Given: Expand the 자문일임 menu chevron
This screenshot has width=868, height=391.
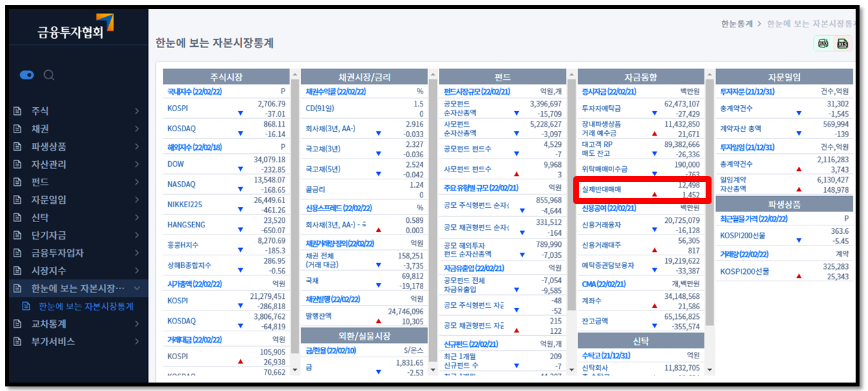Looking at the screenshot, I should pyautogui.click(x=136, y=199).
